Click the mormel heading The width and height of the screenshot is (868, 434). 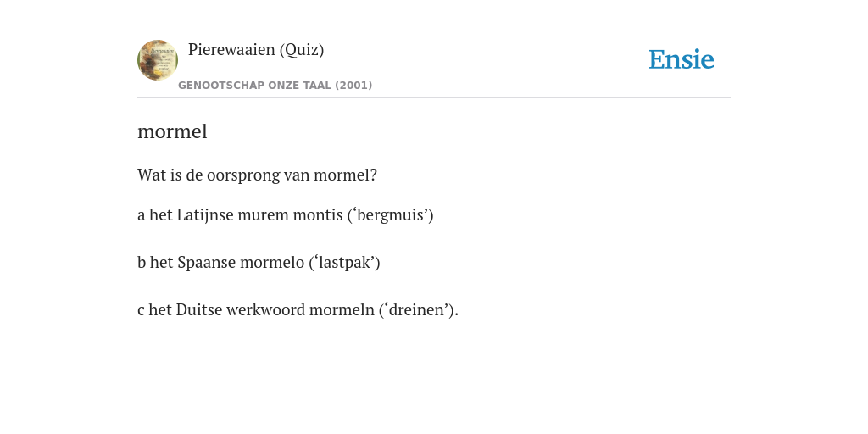172,131
